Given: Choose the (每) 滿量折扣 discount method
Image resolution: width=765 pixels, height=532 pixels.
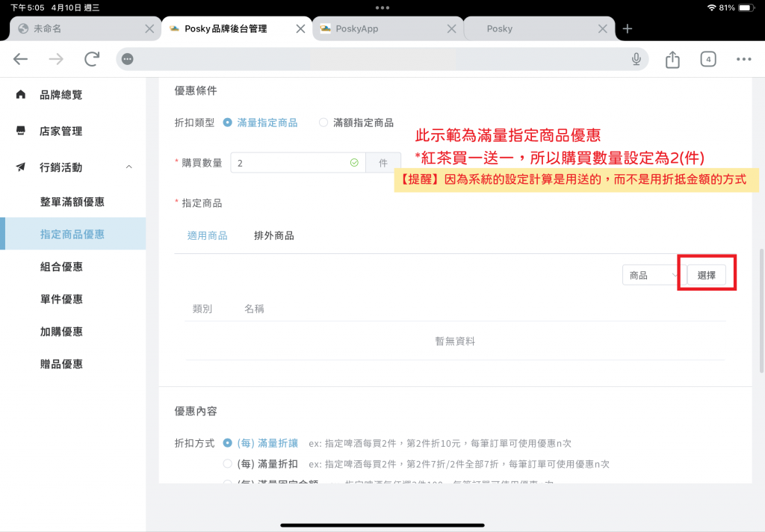Looking at the screenshot, I should 260,464.
